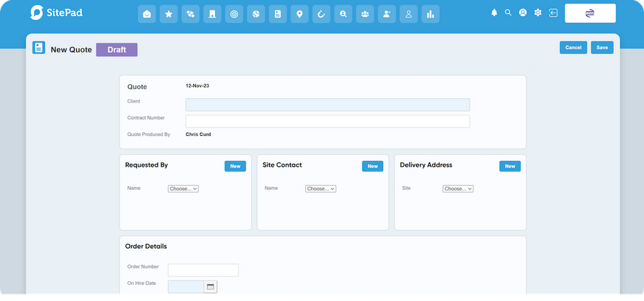Screen dimensions: 644x301
Task: Click the bar chart reports icon
Action: pos(430,14)
